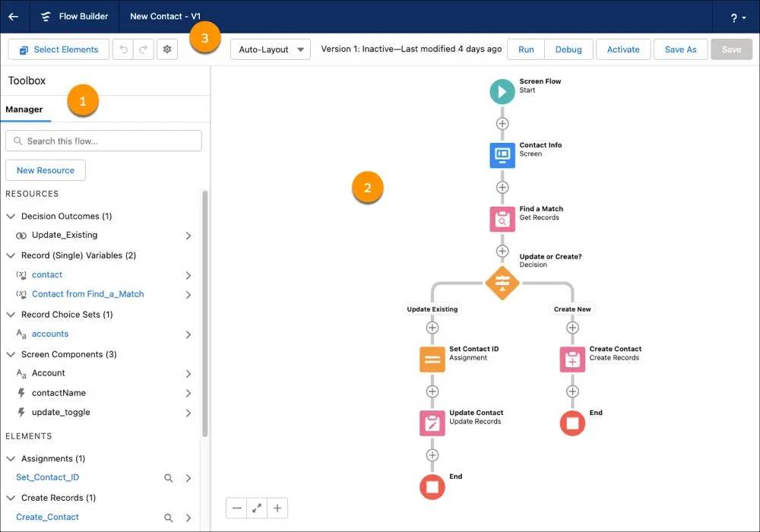The height and width of the screenshot is (532, 760).
Task: Click the Run button
Action: tap(525, 49)
